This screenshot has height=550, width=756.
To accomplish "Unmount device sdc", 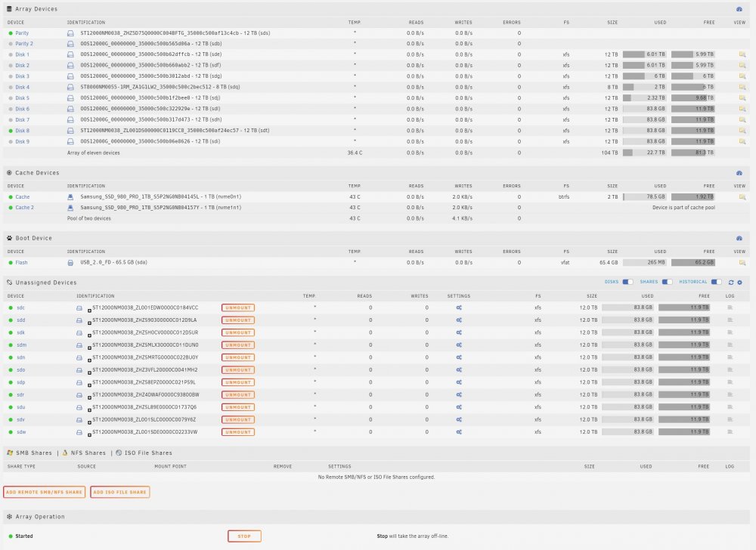I will (238, 307).
